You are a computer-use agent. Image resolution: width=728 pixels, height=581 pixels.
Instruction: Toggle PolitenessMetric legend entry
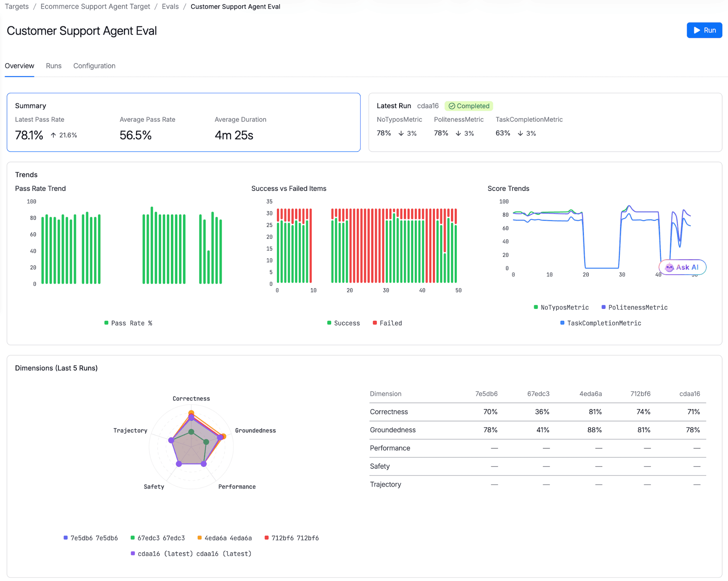635,307
